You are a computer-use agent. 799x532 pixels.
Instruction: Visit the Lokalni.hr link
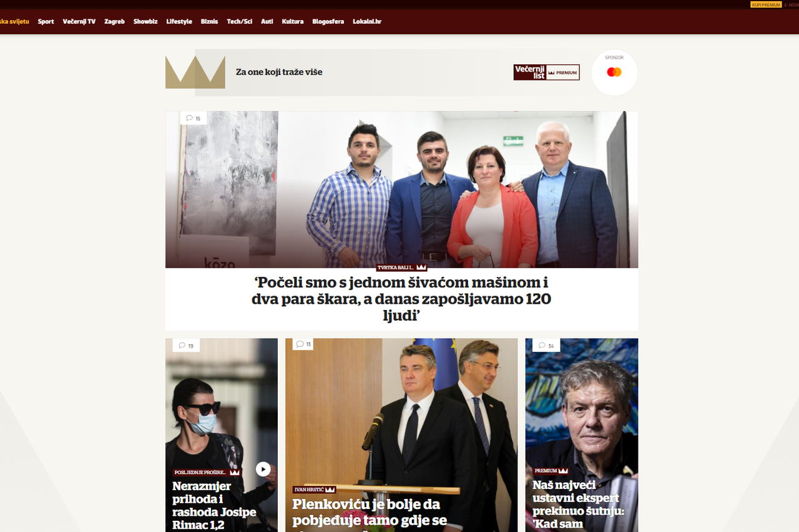click(367, 21)
